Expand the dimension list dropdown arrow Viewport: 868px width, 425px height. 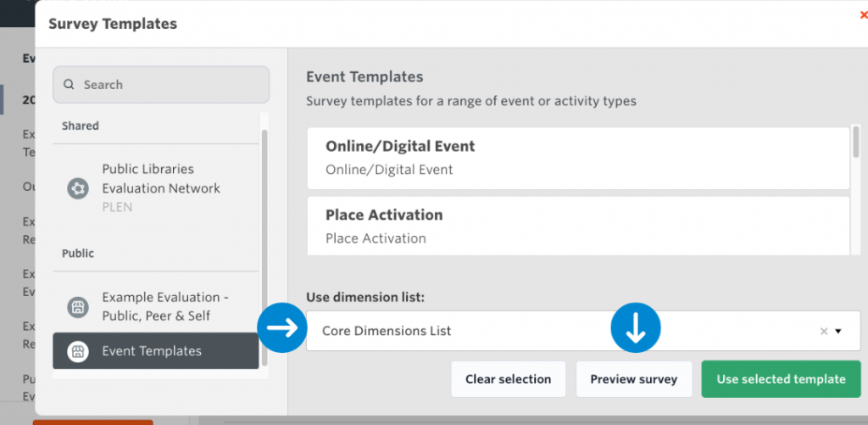[839, 332]
